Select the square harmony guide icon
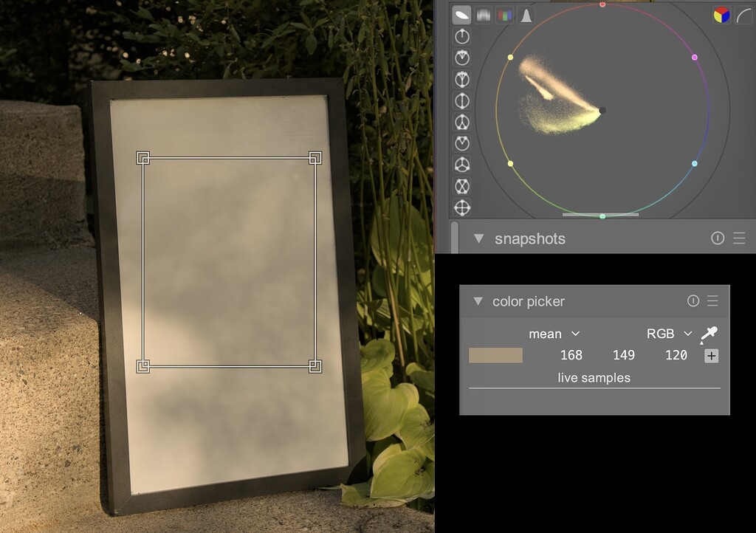Viewport: 756px width, 533px height. click(x=461, y=208)
